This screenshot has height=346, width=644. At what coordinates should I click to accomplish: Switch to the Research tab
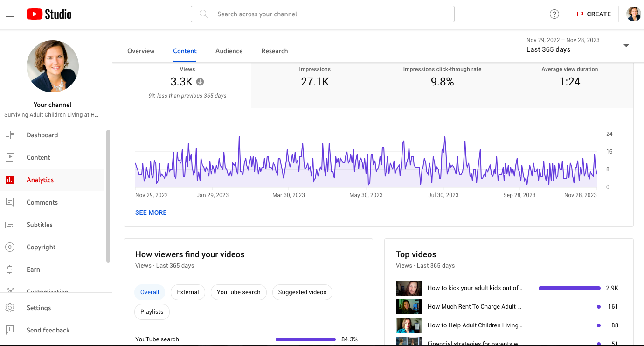[x=275, y=51]
